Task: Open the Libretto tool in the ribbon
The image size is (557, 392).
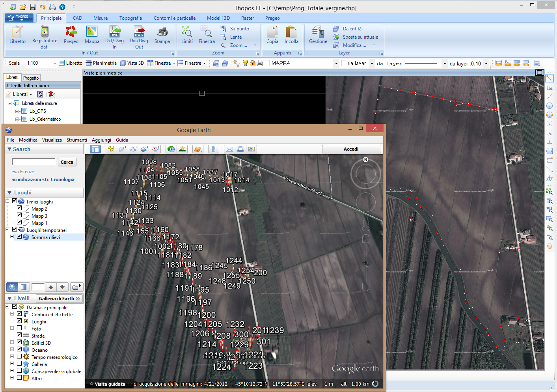Action: point(17,35)
